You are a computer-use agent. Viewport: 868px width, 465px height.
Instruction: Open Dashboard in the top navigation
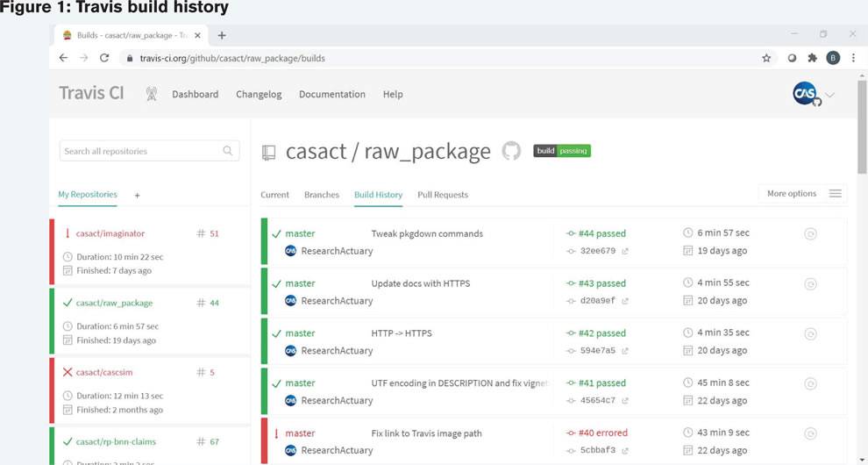195,94
